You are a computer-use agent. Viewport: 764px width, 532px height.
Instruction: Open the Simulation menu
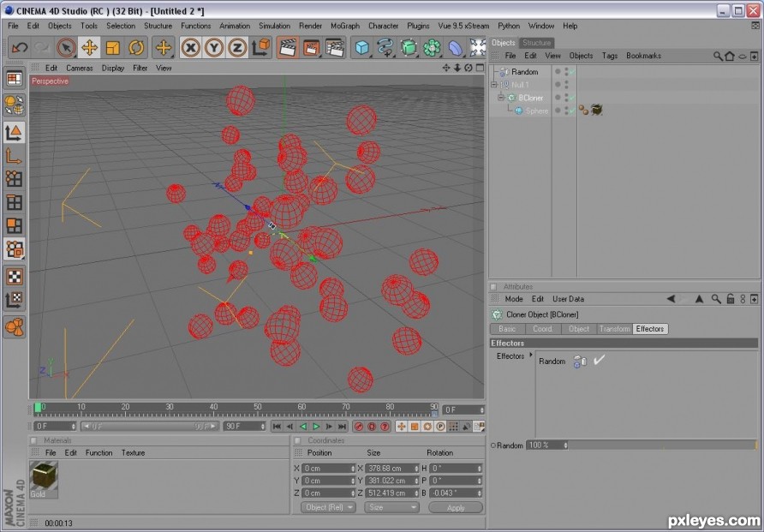[274, 26]
